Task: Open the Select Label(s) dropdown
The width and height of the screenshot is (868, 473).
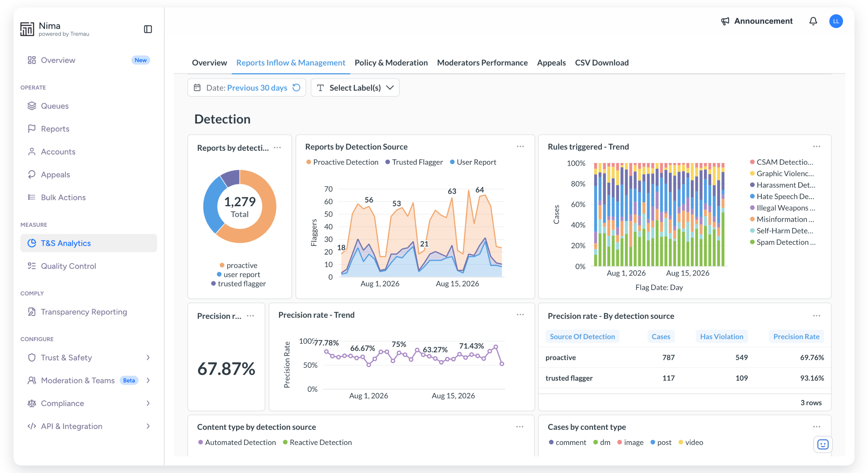Action: [355, 88]
